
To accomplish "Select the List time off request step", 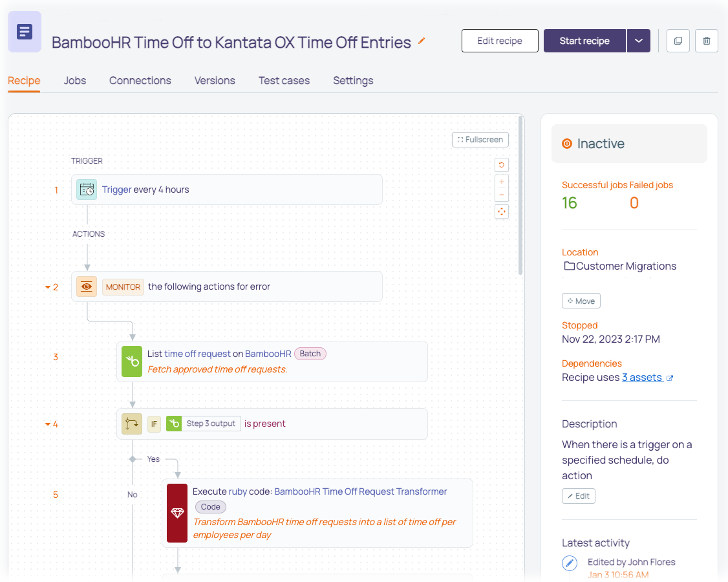I will 272,361.
